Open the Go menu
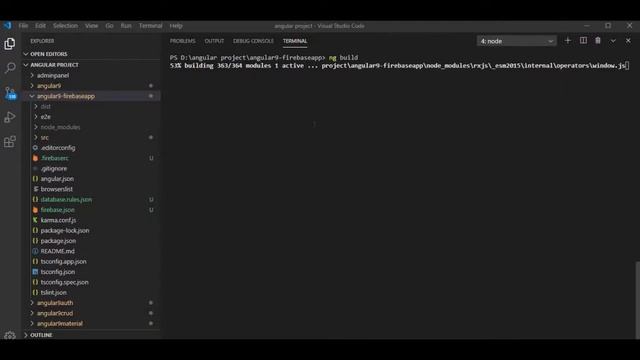 (x=109, y=26)
